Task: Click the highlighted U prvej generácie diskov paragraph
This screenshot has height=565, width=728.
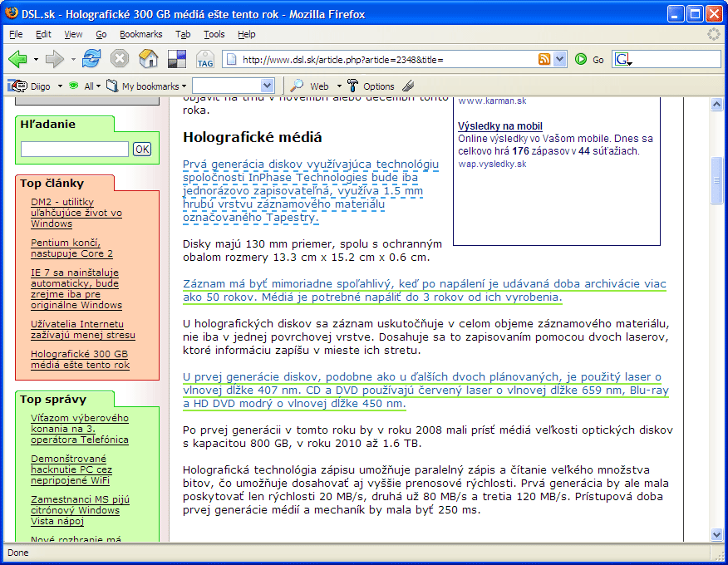Action: coord(425,390)
